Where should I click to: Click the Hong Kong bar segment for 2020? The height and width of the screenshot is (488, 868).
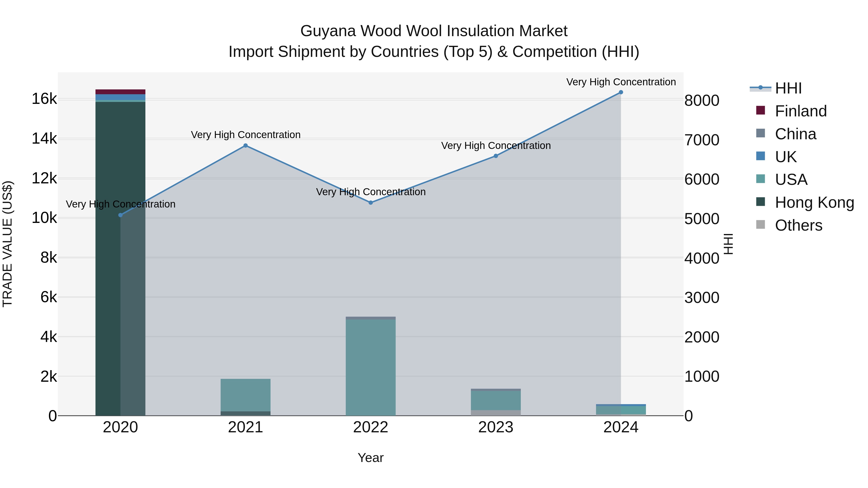120,259
